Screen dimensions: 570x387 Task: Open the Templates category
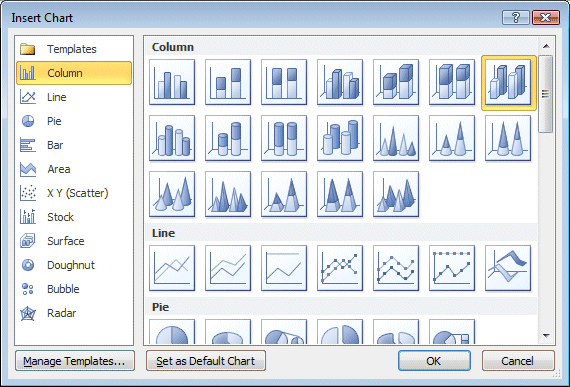(74, 49)
